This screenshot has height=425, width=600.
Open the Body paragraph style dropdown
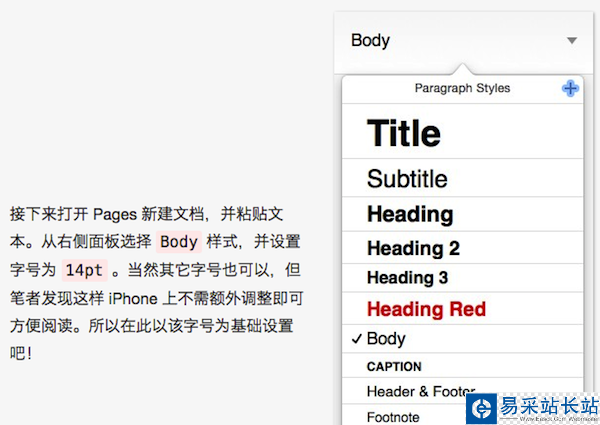pyautogui.click(x=463, y=41)
